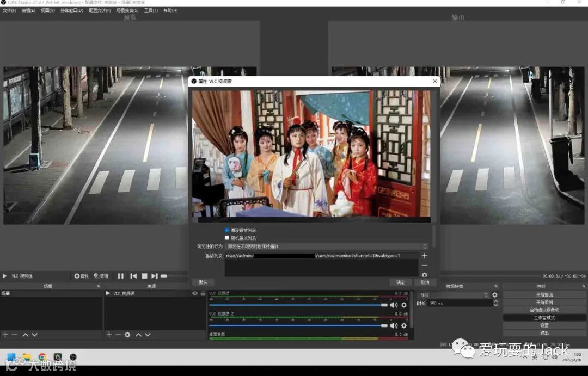Toggle Studio Mode button (工作室模式)
Image resolution: width=588 pixels, height=376 pixels.
(544, 318)
